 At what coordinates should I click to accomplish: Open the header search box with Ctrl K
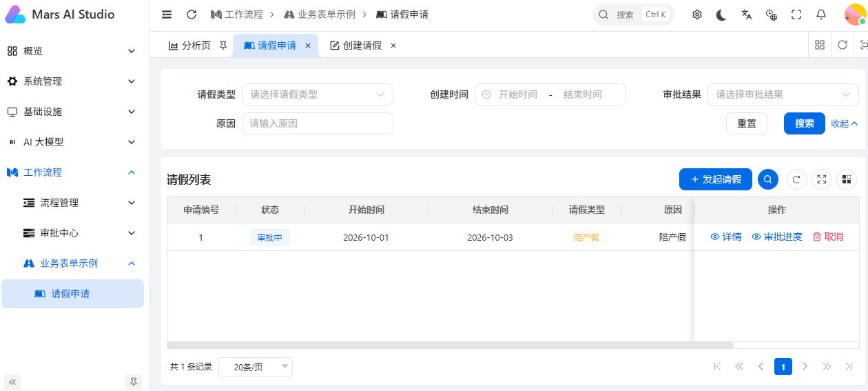[x=634, y=14]
